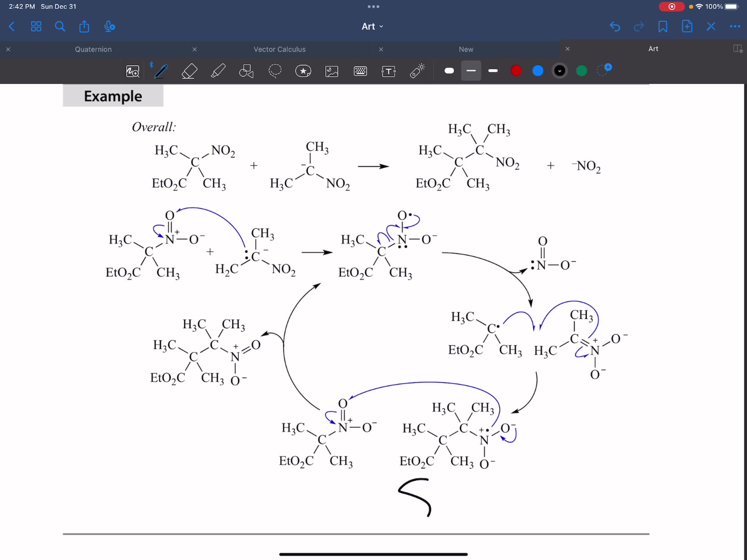This screenshot has width=747, height=560.
Task: Tap the home indicator bar
Action: [x=374, y=554]
